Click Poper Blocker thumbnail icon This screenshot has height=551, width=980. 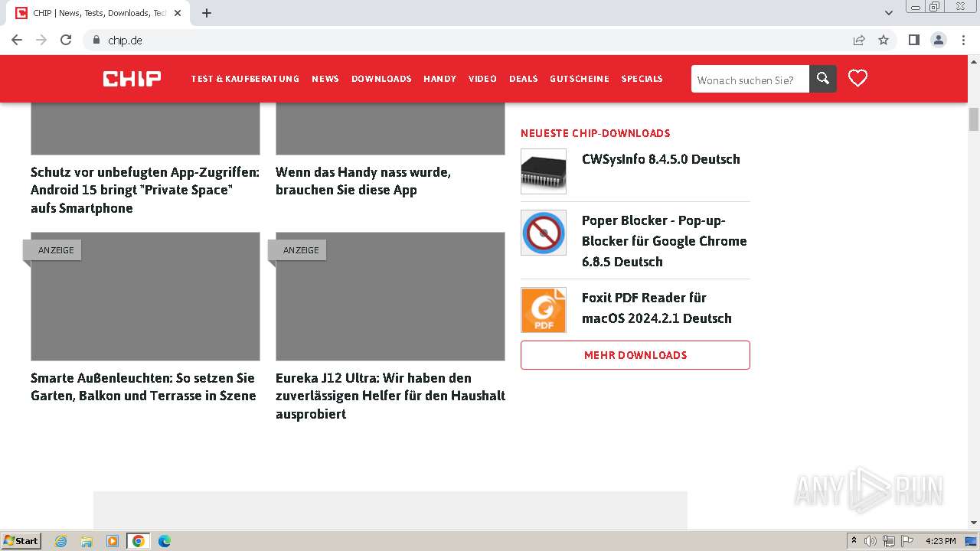(544, 233)
